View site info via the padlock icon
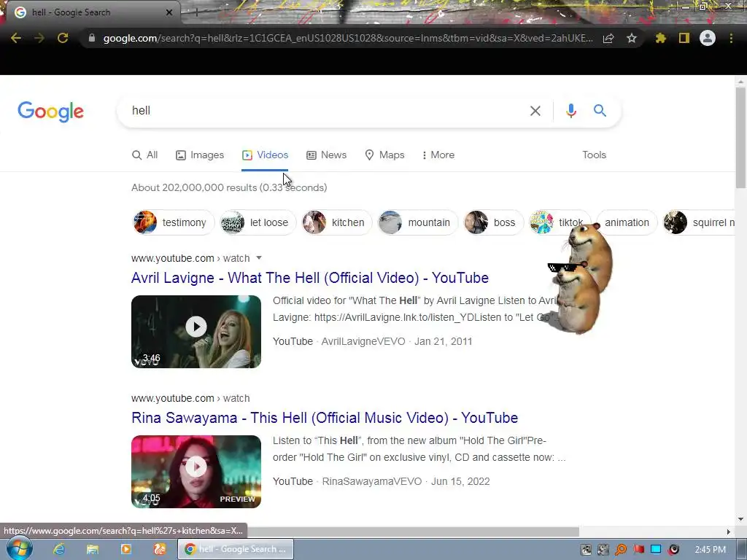This screenshot has width=747, height=560. (x=92, y=38)
